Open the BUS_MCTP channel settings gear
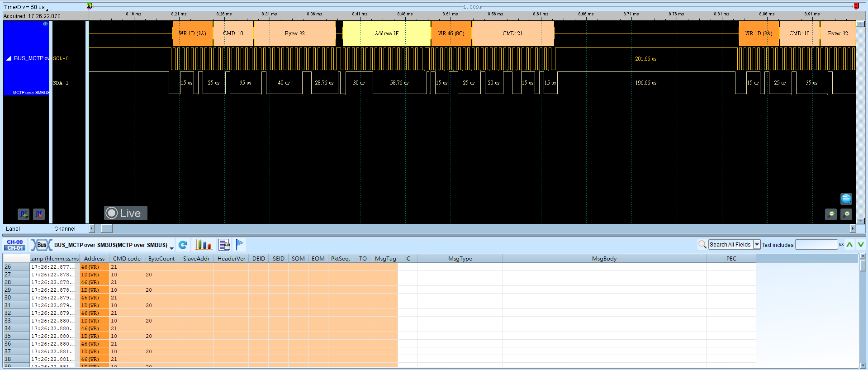Viewport: 868px width, 370px height. 45,24
